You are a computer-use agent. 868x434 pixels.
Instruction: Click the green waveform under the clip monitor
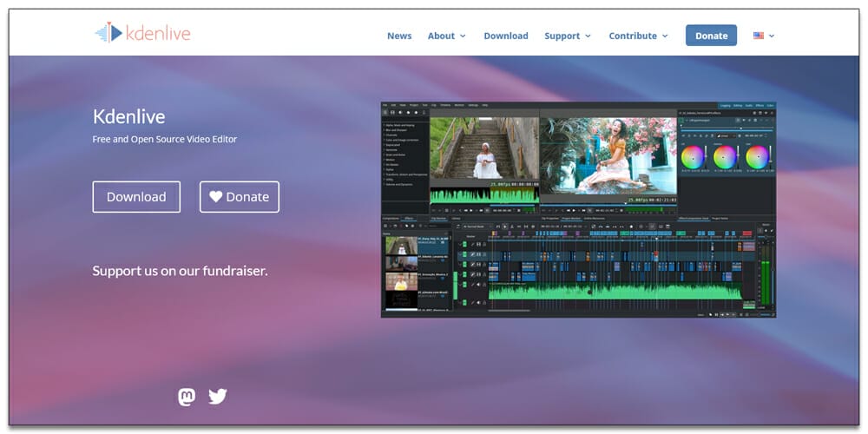(484, 194)
